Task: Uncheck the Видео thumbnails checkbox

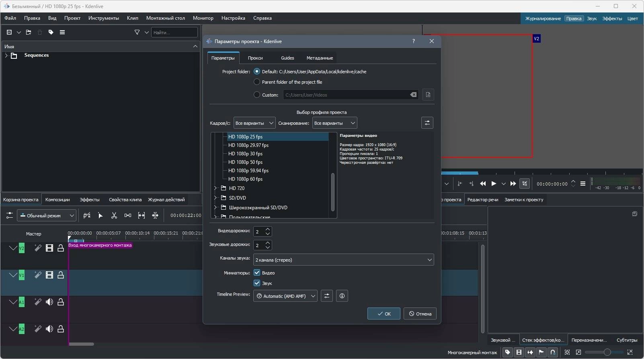Action: [257, 272]
